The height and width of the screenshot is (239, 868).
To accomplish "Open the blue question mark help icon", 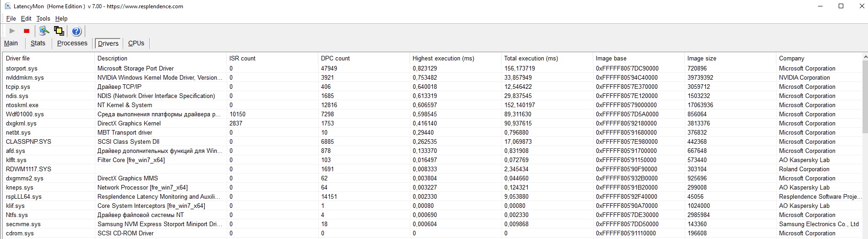I will (x=76, y=31).
